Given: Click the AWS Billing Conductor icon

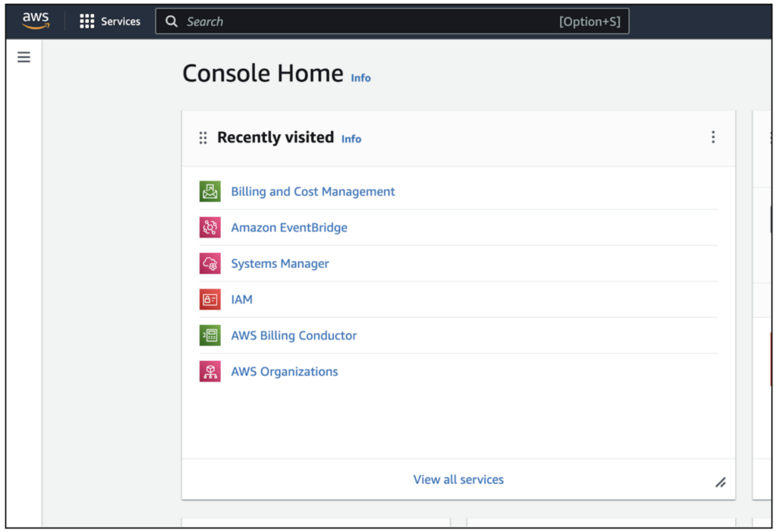Looking at the screenshot, I should [209, 335].
